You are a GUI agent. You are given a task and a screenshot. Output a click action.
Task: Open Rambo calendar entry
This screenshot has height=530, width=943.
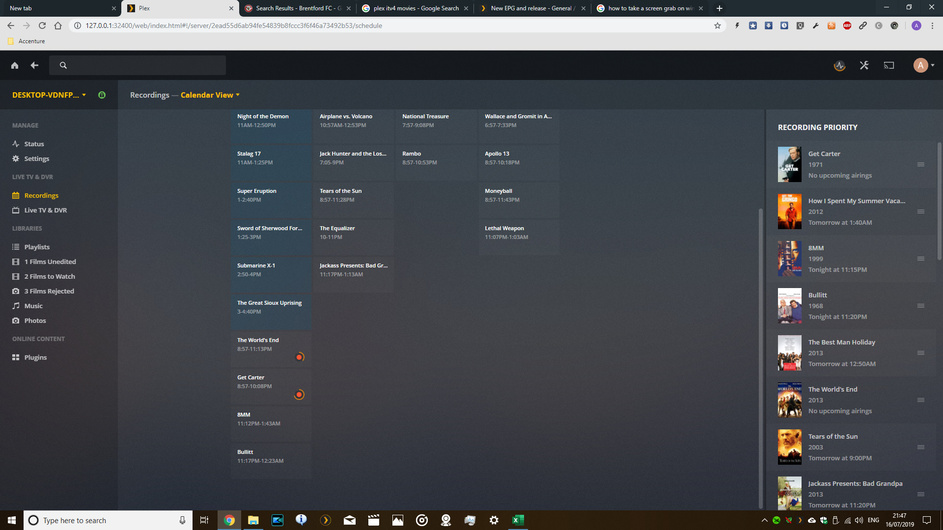[436, 162]
